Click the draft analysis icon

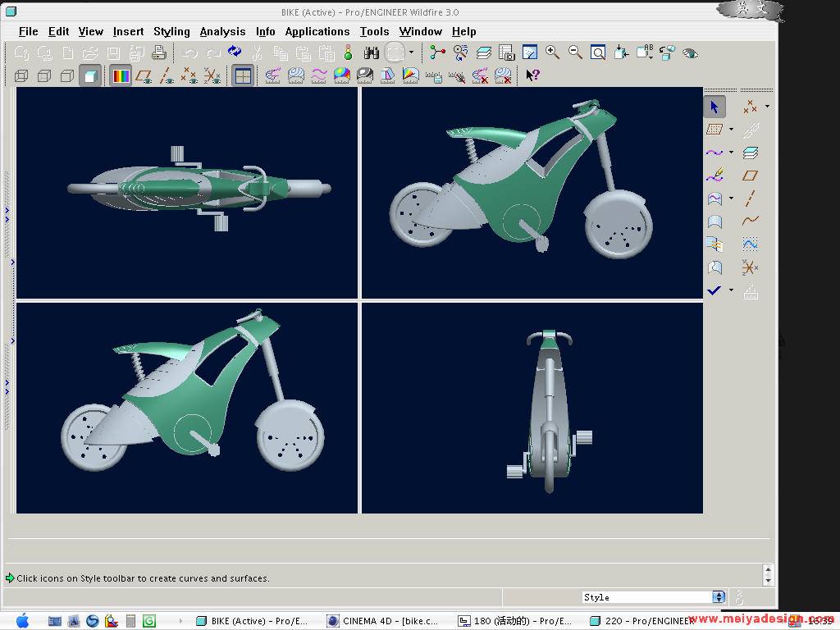point(387,75)
